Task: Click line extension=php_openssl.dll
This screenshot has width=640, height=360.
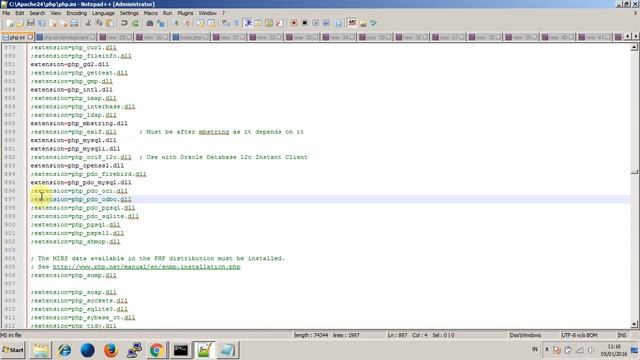Action: point(77,166)
